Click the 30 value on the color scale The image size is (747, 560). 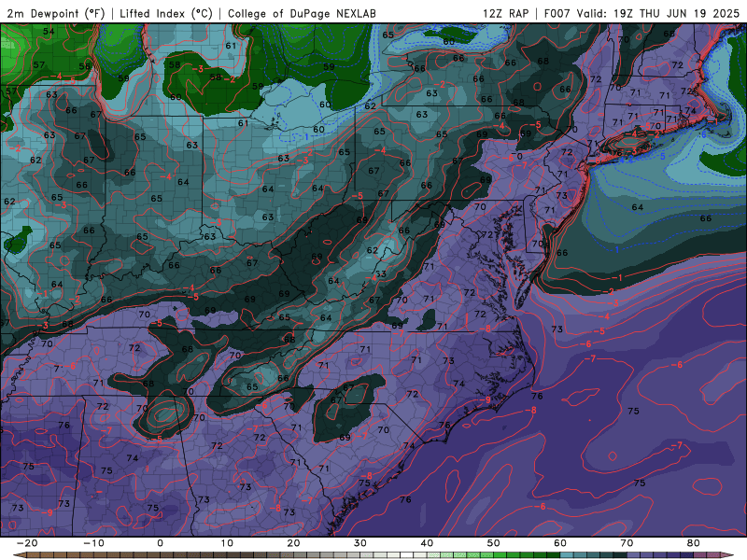(x=360, y=543)
